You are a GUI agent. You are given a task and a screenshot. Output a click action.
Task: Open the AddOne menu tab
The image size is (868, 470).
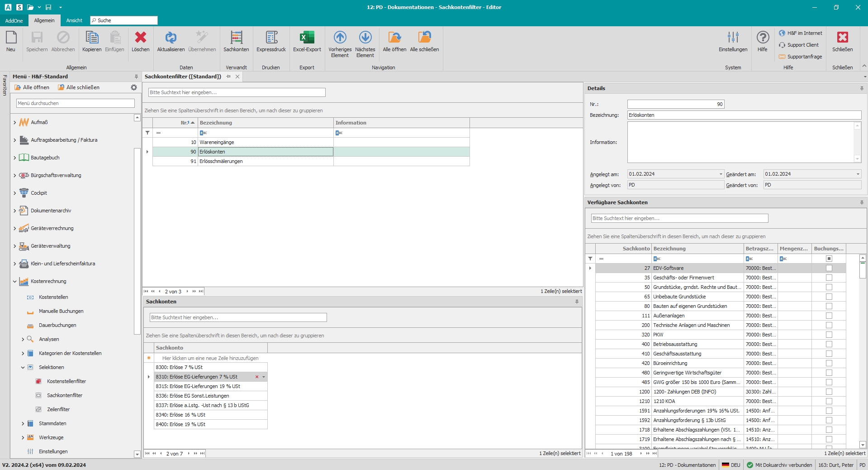[x=14, y=20]
